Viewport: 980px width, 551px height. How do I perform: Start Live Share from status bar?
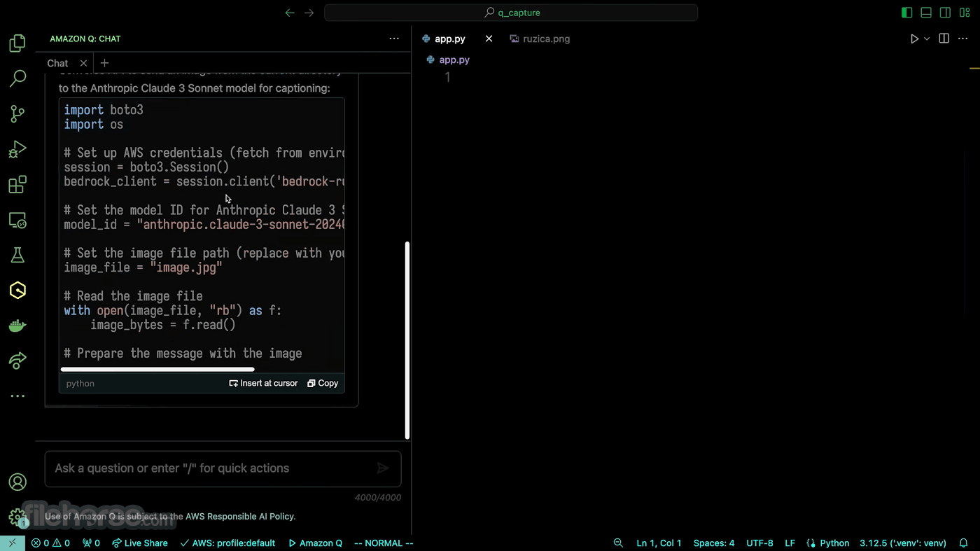pyautogui.click(x=140, y=543)
